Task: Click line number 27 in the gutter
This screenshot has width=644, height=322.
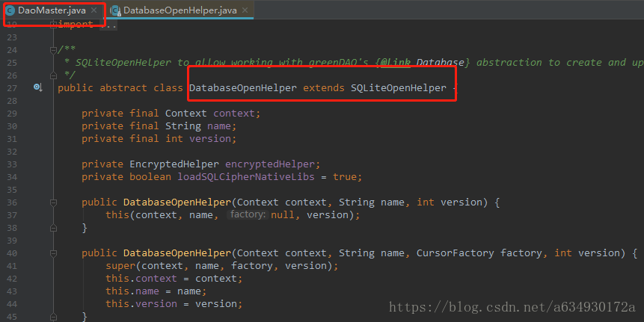Action: 12,88
